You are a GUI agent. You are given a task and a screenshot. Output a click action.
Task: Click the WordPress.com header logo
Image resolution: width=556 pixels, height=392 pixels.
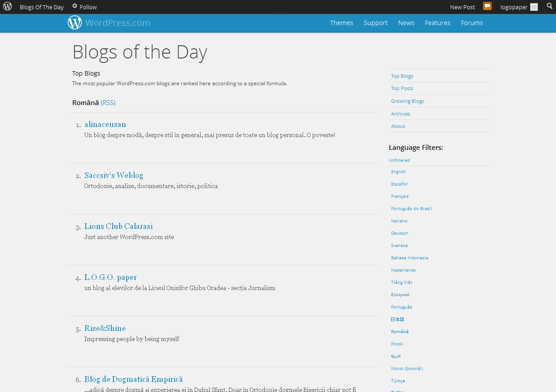tap(75, 23)
